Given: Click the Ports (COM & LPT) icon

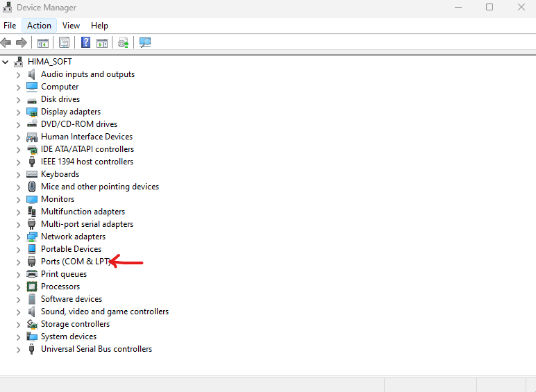Looking at the screenshot, I should (x=32, y=262).
